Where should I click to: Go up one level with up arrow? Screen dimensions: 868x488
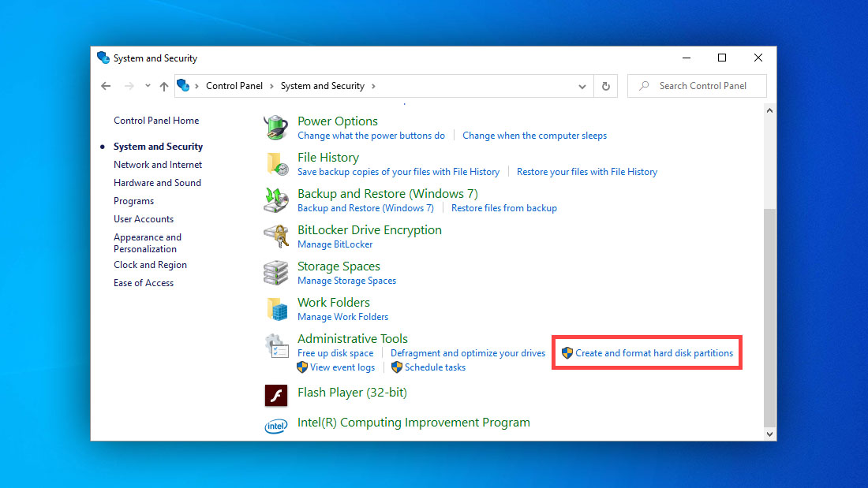click(x=164, y=86)
